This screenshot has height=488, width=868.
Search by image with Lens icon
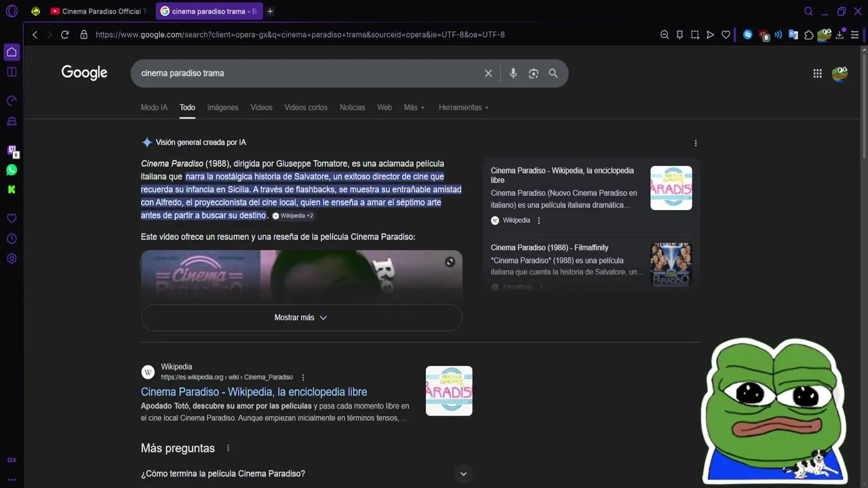[x=534, y=73]
